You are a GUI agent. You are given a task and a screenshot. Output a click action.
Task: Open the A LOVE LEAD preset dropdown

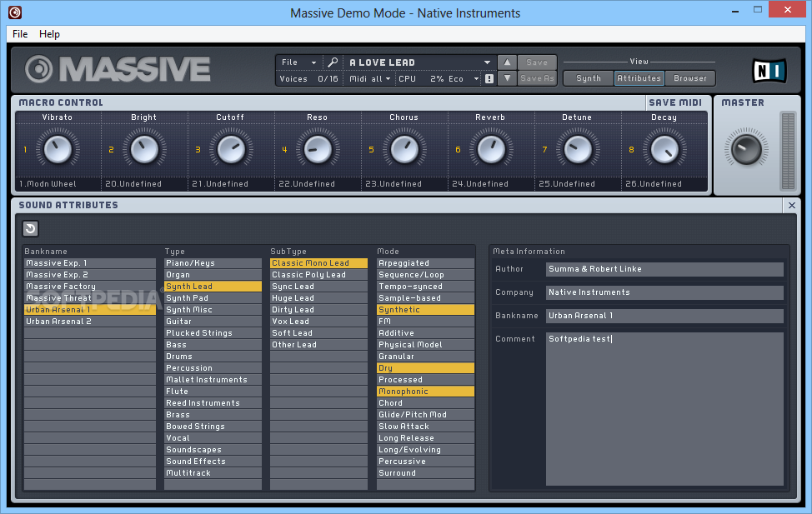(x=419, y=62)
